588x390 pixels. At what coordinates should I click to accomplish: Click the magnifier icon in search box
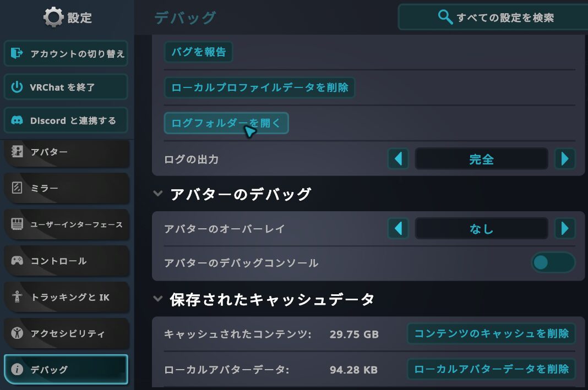(x=445, y=17)
